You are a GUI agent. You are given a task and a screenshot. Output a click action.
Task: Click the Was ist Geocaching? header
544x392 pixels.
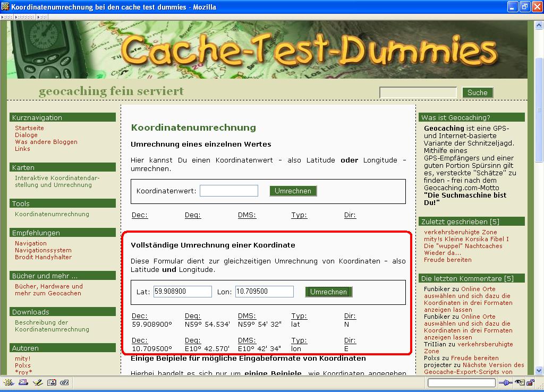tap(472, 117)
